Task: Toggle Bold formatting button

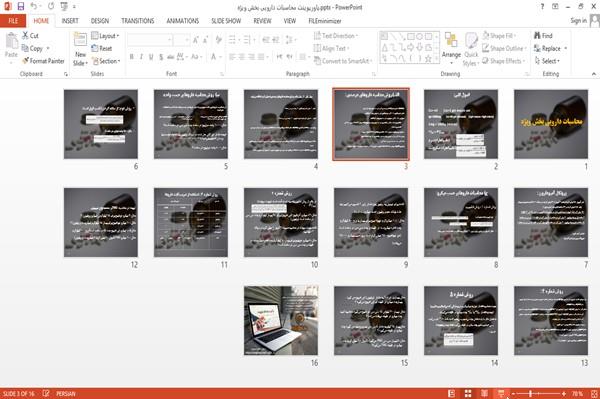Action: 131,57
